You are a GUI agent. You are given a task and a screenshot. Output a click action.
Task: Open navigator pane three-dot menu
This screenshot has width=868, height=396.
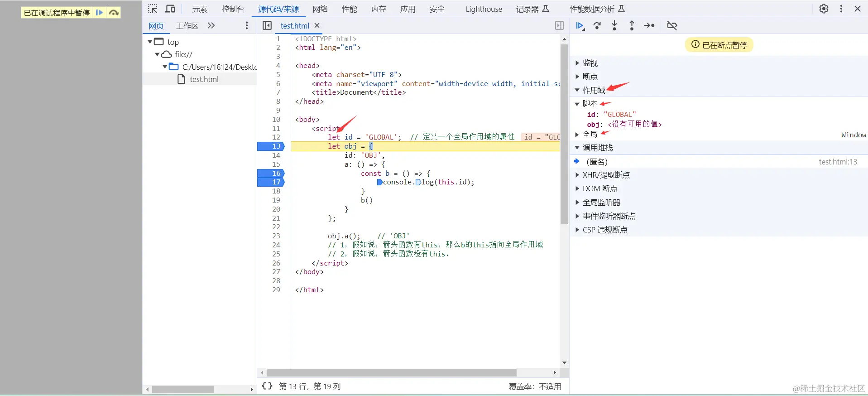[x=247, y=26]
